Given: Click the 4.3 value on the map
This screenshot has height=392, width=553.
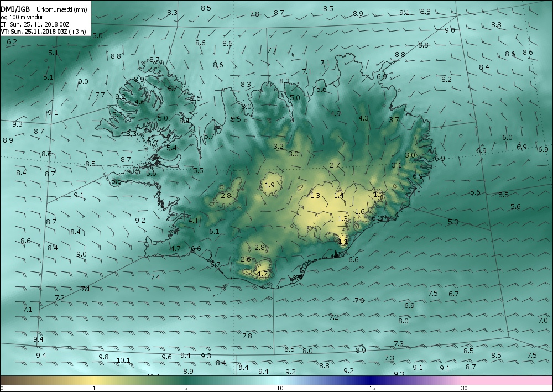Looking at the screenshot, I should click(x=363, y=118).
